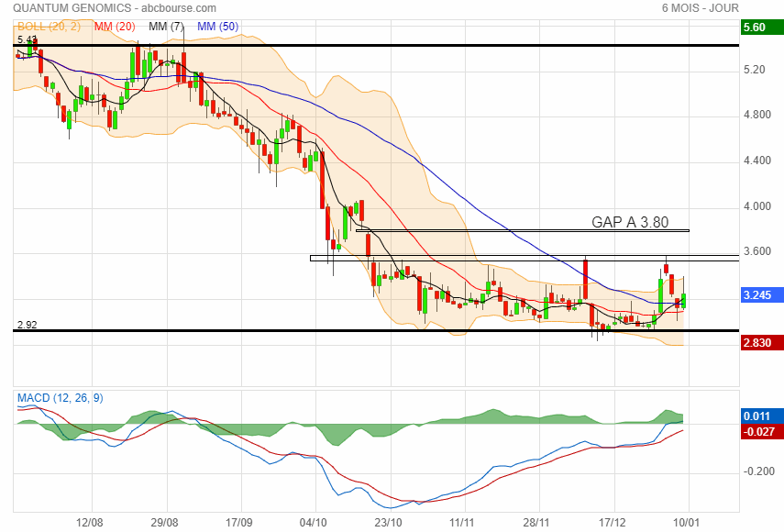784x532 pixels.
Task: Click the 6 MOIS - JOUR period label
Action: pyautogui.click(x=700, y=8)
